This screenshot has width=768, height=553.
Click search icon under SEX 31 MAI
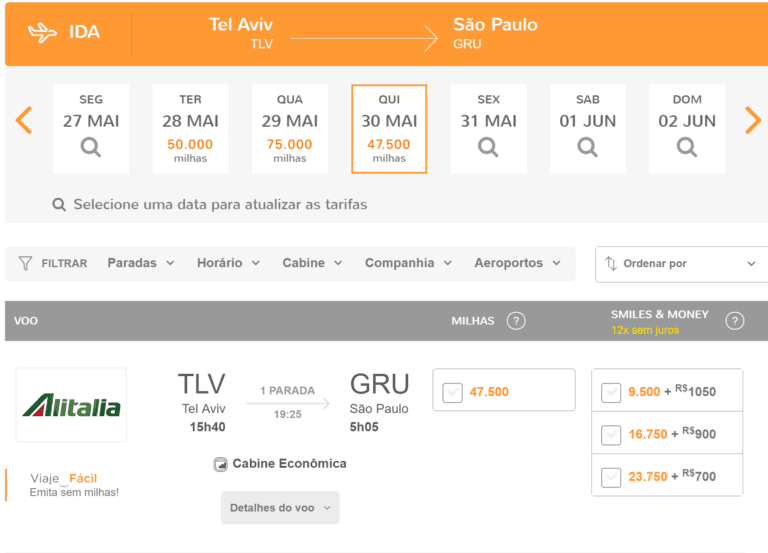(488, 148)
